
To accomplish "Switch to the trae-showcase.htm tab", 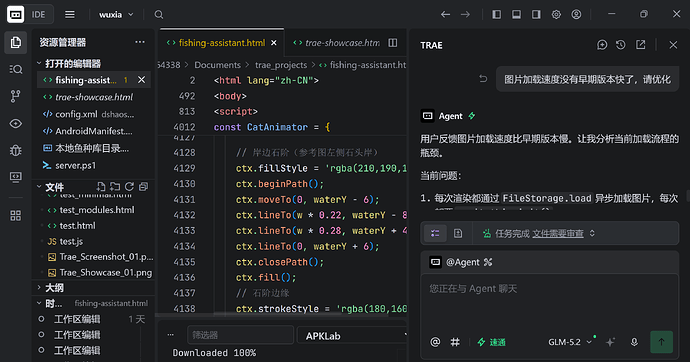I will (x=337, y=43).
